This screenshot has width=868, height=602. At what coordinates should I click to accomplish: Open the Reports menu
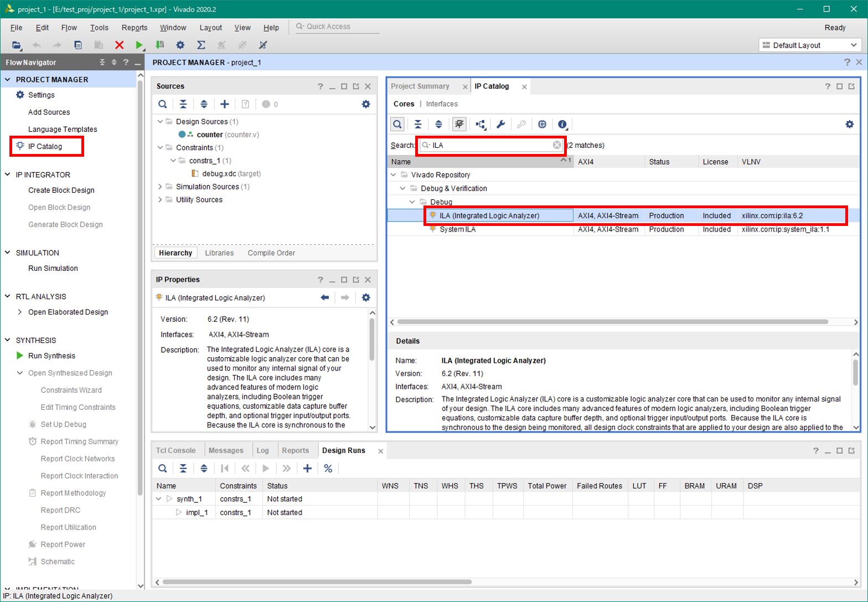tap(135, 28)
